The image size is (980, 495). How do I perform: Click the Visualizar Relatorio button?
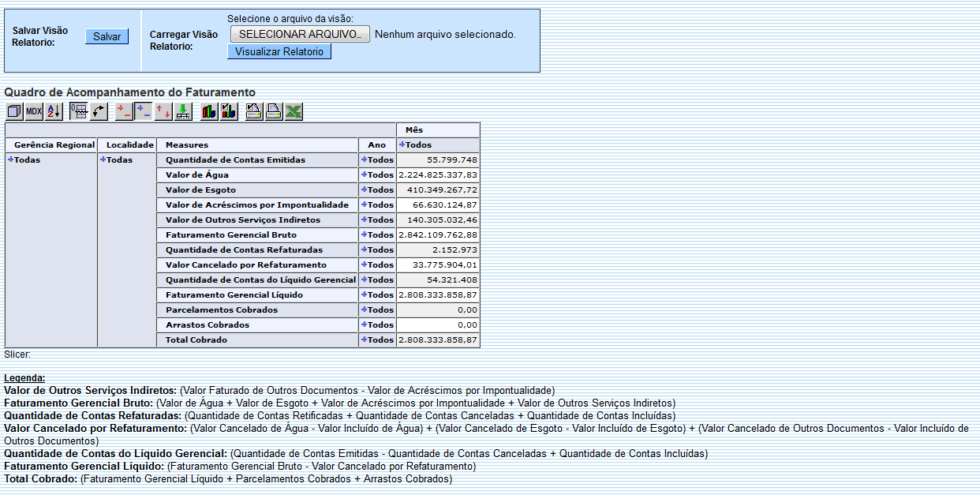pos(279,51)
